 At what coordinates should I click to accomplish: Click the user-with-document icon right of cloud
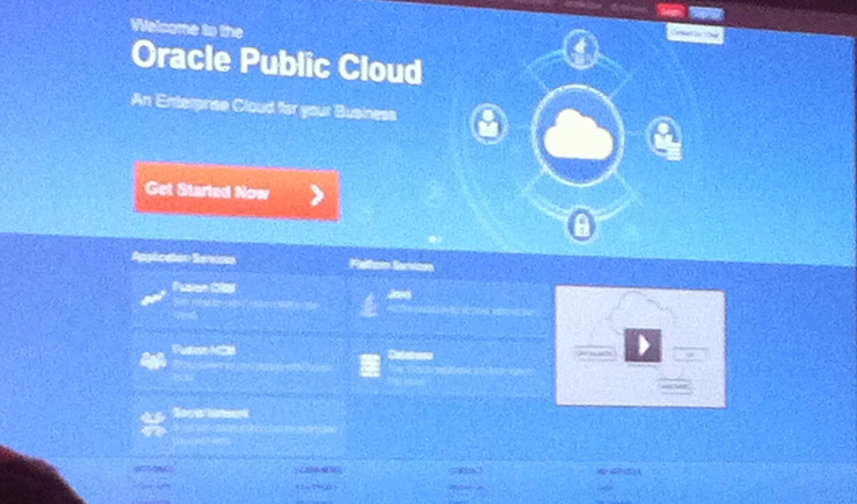point(665,138)
